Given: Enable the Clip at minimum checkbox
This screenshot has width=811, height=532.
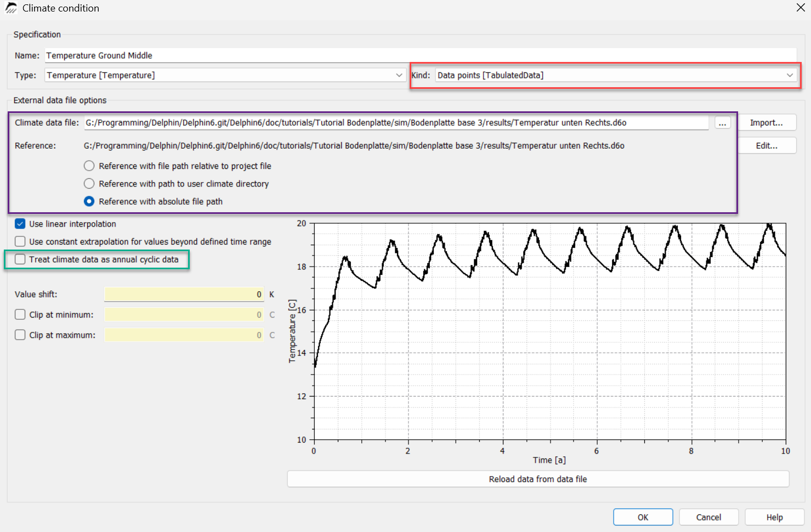Looking at the screenshot, I should point(20,315).
